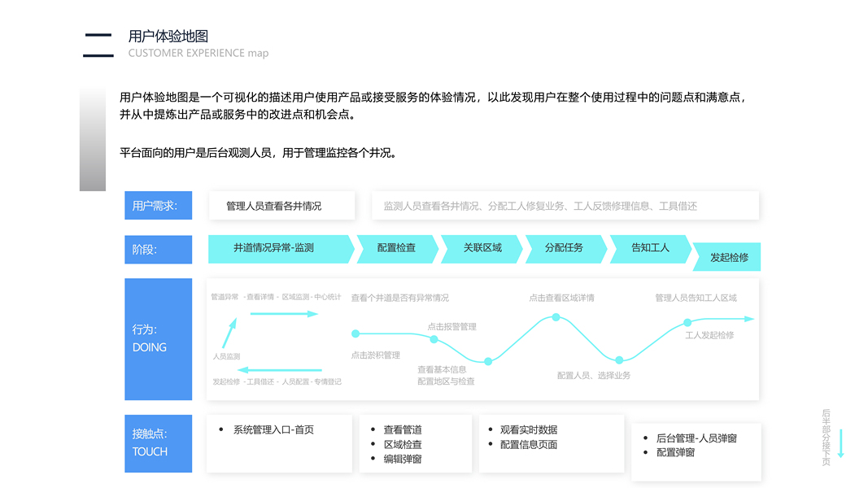The width and height of the screenshot is (868, 488).
Task: Select the 配置检查 stage chevron
Action: click(398, 248)
